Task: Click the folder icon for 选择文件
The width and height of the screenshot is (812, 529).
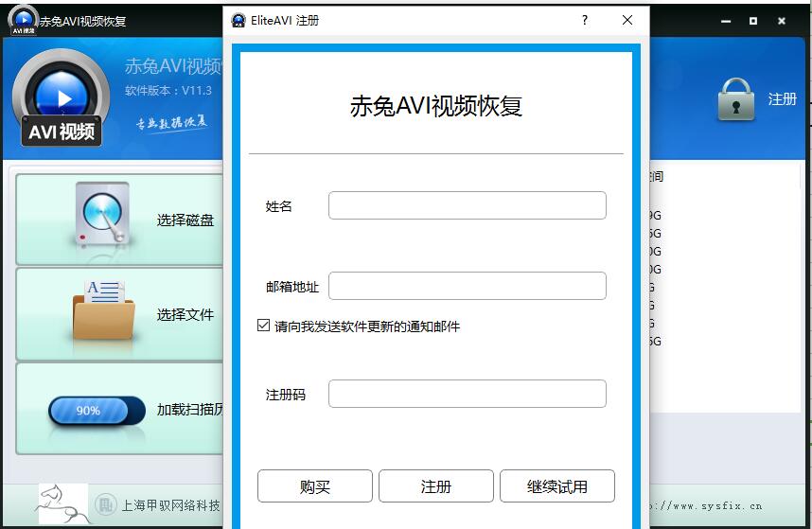Action: click(x=103, y=310)
